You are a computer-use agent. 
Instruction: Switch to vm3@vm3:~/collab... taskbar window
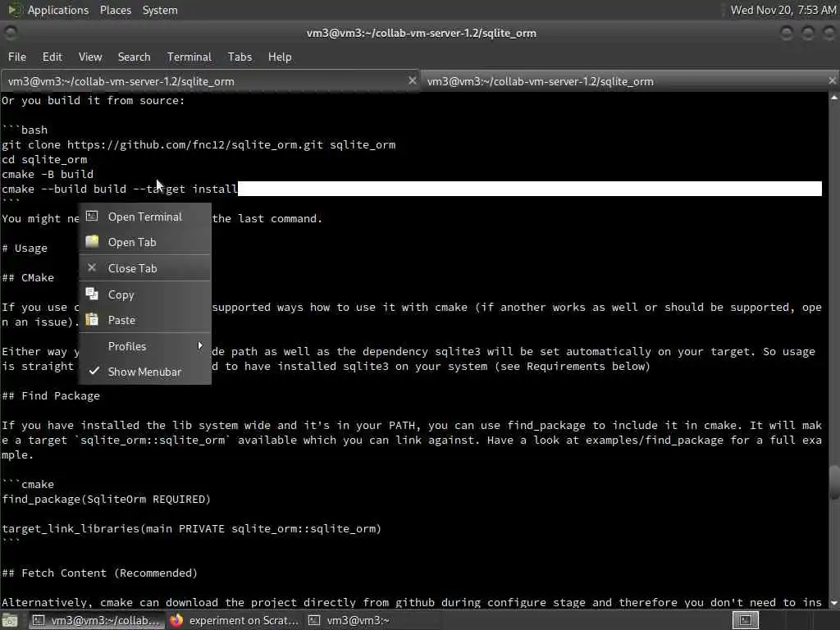click(96, 620)
